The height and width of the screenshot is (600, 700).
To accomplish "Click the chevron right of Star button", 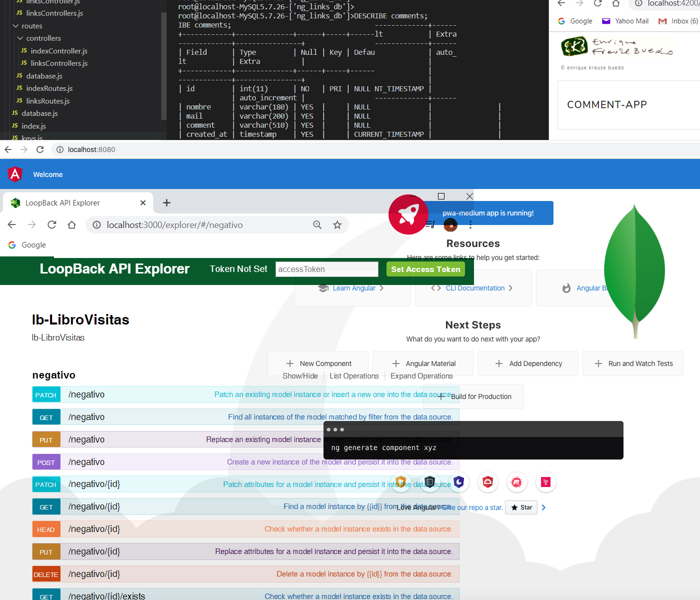I will tap(543, 507).
